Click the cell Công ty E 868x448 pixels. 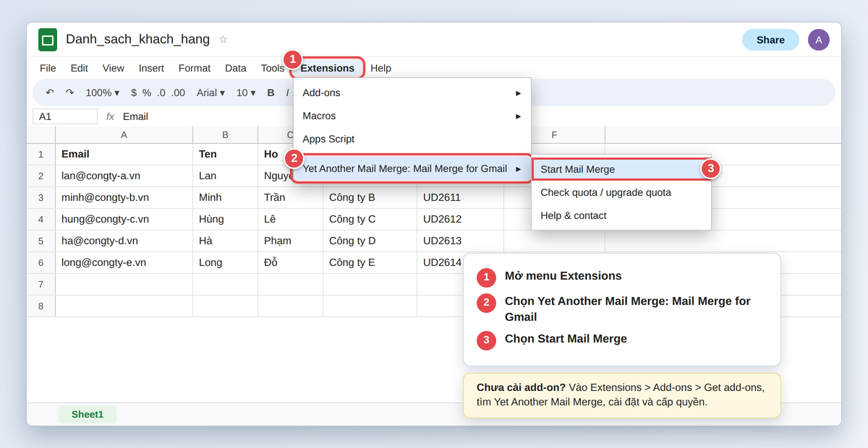370,262
